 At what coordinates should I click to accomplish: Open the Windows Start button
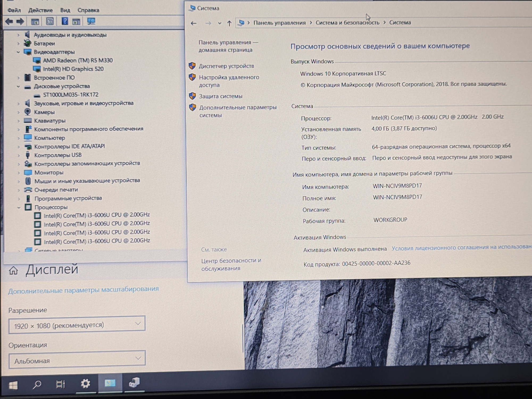coord(13,385)
